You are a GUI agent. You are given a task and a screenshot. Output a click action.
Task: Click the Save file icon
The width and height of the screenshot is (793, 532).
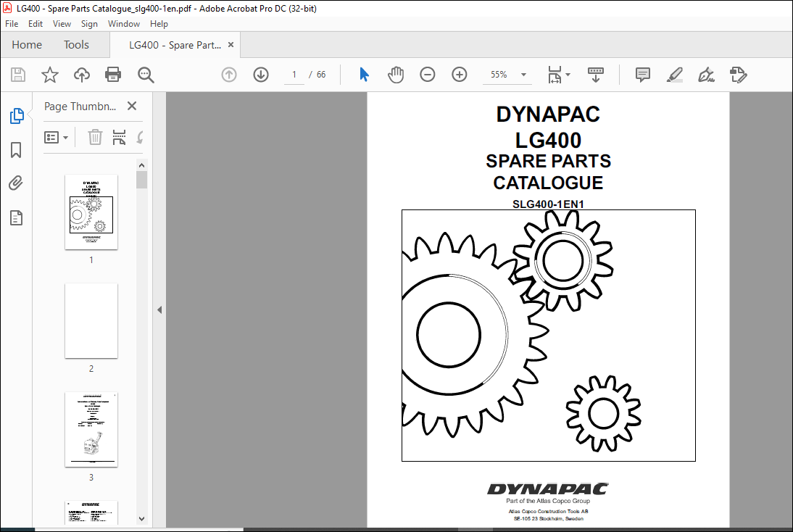coord(18,75)
